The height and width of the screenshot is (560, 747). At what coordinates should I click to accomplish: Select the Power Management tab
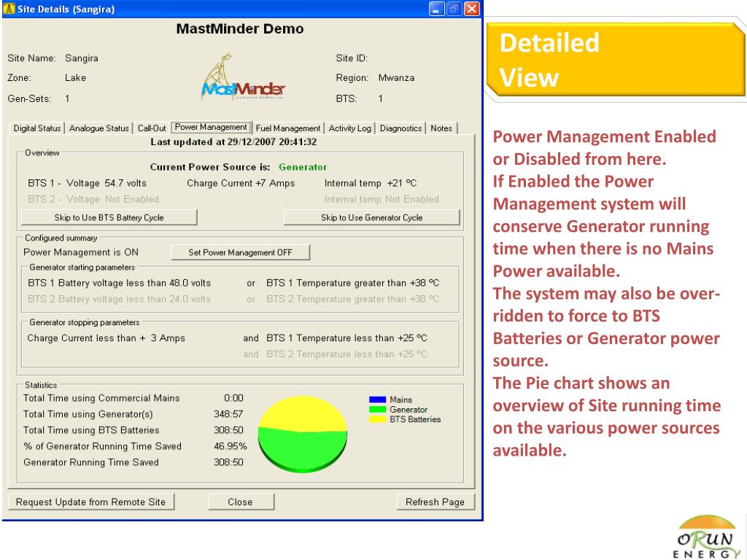(211, 127)
